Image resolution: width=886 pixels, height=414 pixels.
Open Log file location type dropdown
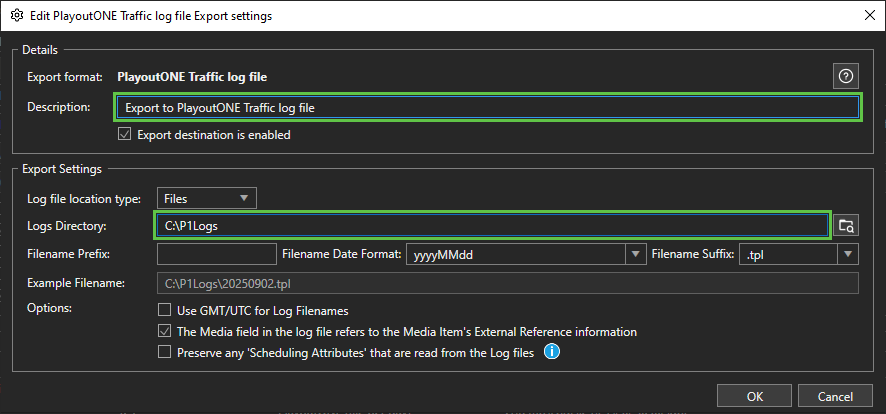click(207, 198)
